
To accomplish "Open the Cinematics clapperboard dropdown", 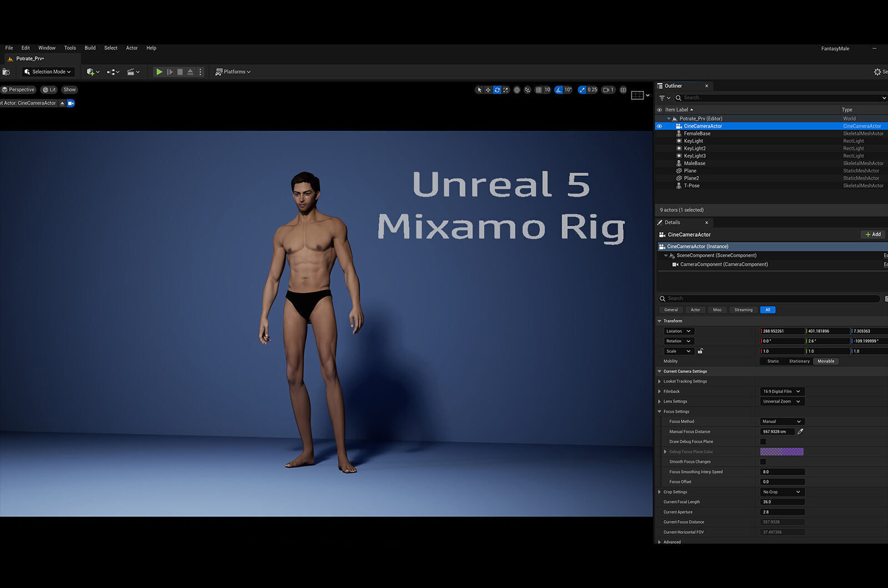I will pyautogui.click(x=133, y=72).
